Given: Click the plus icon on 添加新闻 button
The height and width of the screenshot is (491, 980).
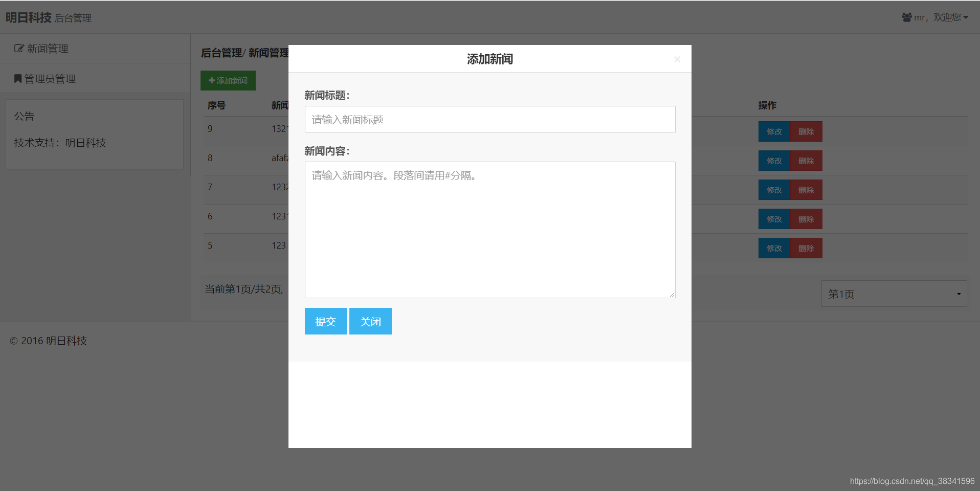Looking at the screenshot, I should [x=211, y=80].
